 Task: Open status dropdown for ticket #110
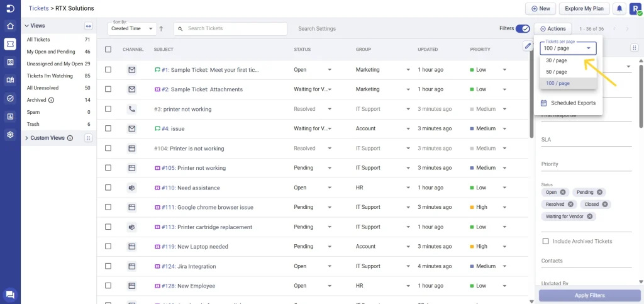330,188
